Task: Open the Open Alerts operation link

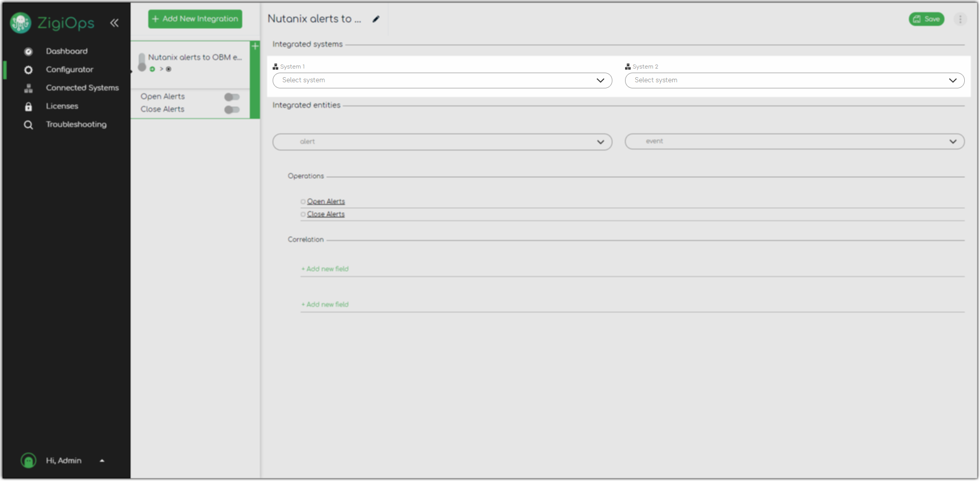Action: point(326,202)
